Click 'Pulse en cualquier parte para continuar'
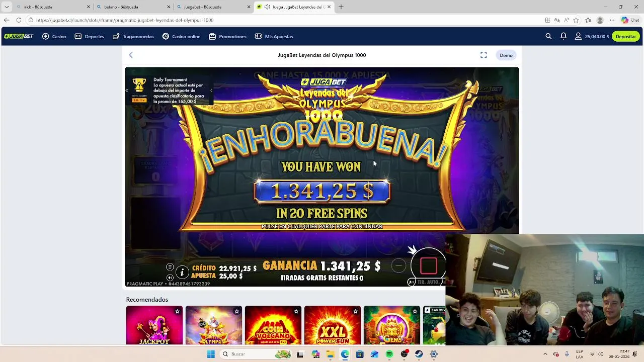The image size is (644, 362). tap(322, 226)
